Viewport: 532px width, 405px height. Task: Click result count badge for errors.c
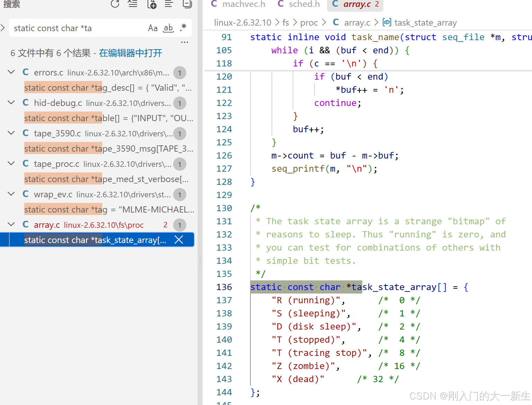[x=180, y=73]
